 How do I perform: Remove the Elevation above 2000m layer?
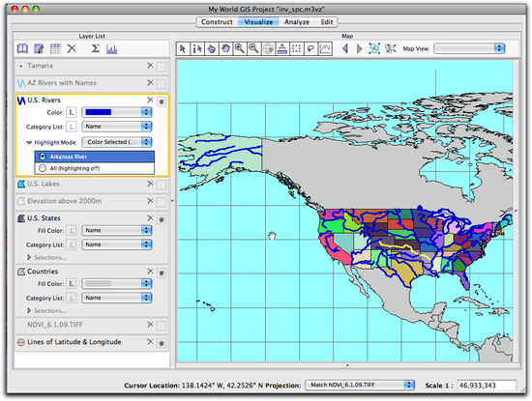(150, 201)
